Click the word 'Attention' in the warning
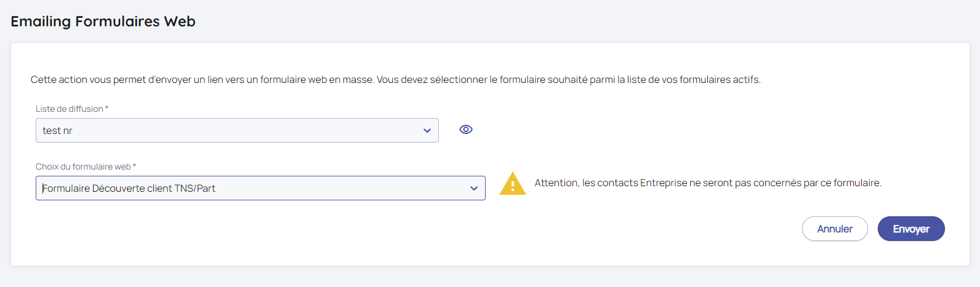This screenshot has height=287, width=980. click(556, 183)
